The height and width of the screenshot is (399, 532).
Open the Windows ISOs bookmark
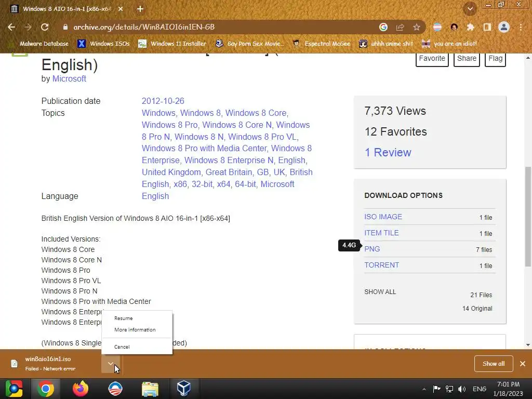(103, 44)
